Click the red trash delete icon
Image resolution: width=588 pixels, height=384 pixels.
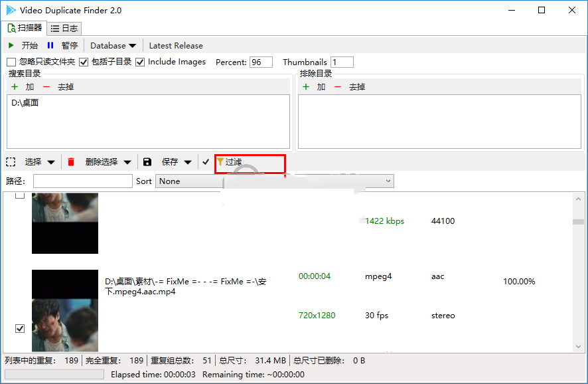71,162
